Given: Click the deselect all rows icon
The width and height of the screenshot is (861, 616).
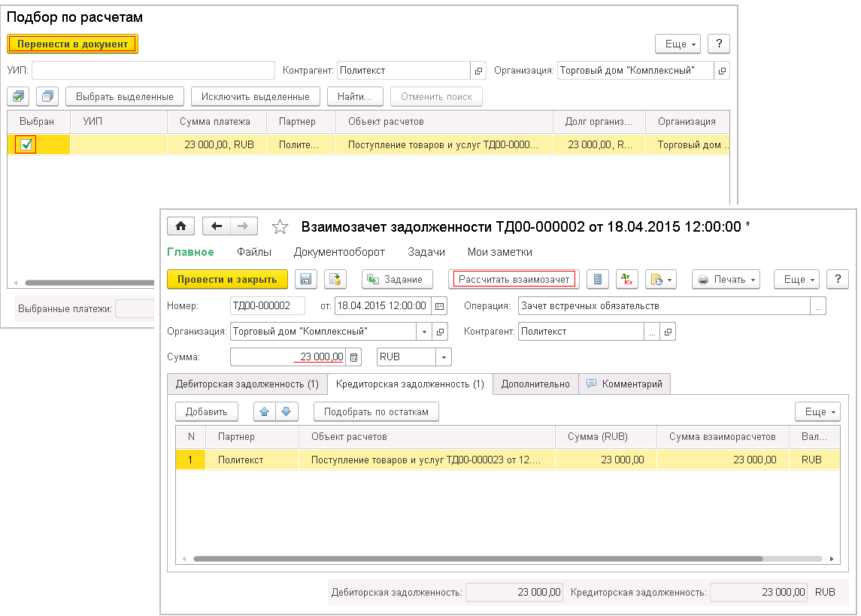Looking at the screenshot, I should point(47,96).
